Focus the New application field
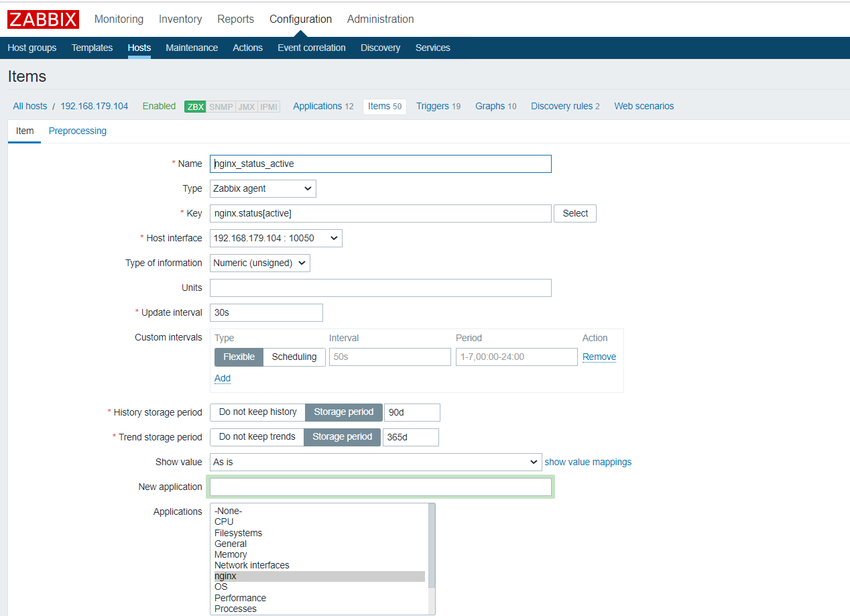This screenshot has width=850, height=616. pyautogui.click(x=381, y=487)
